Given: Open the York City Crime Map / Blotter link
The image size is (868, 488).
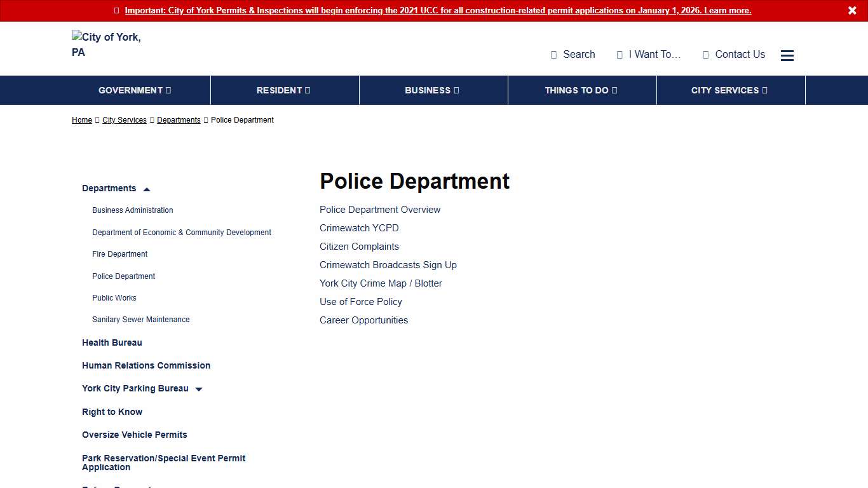Looking at the screenshot, I should pos(381,283).
